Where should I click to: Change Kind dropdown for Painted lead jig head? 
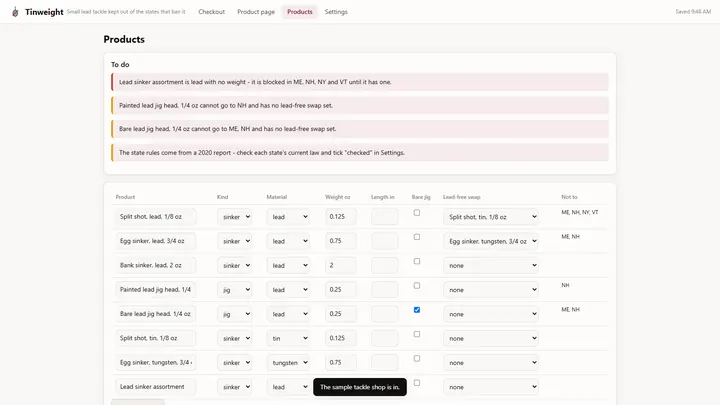point(235,290)
